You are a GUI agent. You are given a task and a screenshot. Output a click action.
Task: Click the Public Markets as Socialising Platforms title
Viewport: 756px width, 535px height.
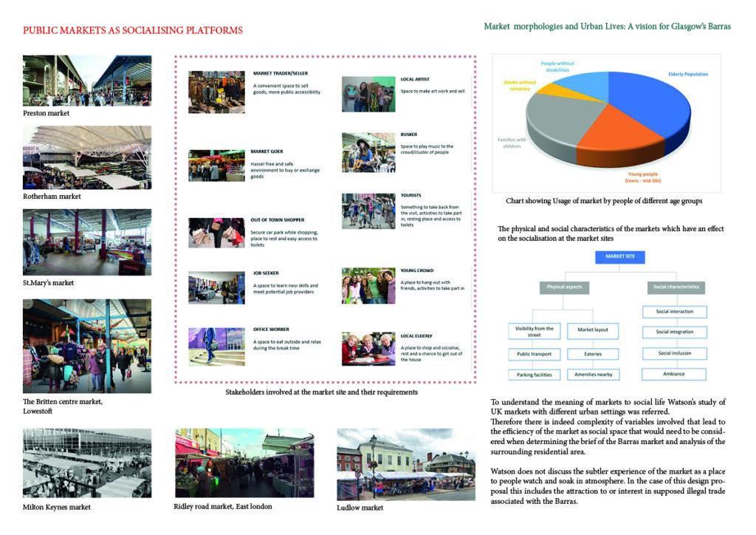pyautogui.click(x=133, y=30)
